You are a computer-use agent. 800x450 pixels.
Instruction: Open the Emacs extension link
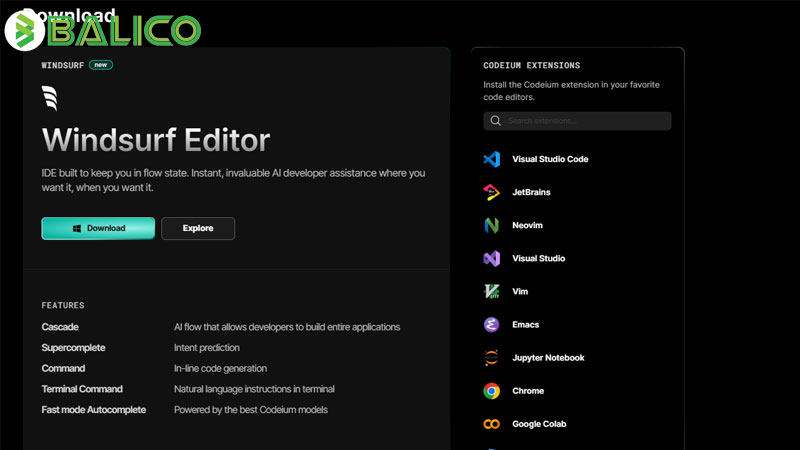point(526,324)
